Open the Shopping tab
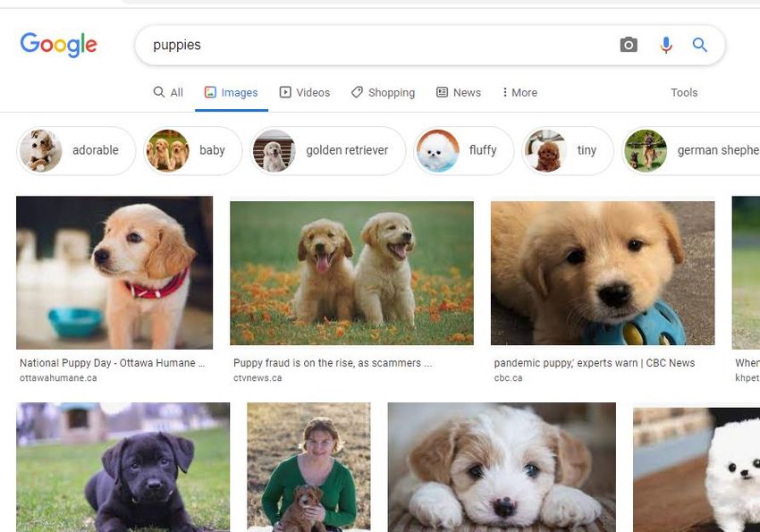Image resolution: width=760 pixels, height=532 pixels. click(x=383, y=93)
